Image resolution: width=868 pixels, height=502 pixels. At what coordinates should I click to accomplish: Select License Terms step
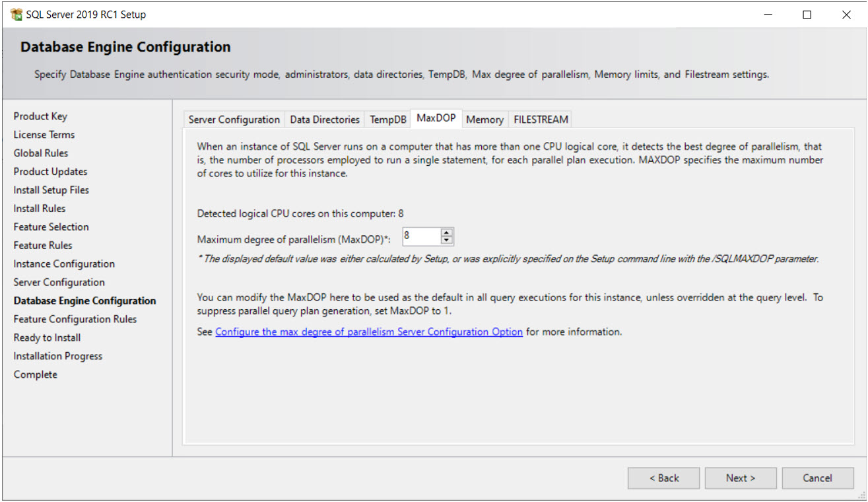[x=44, y=134]
